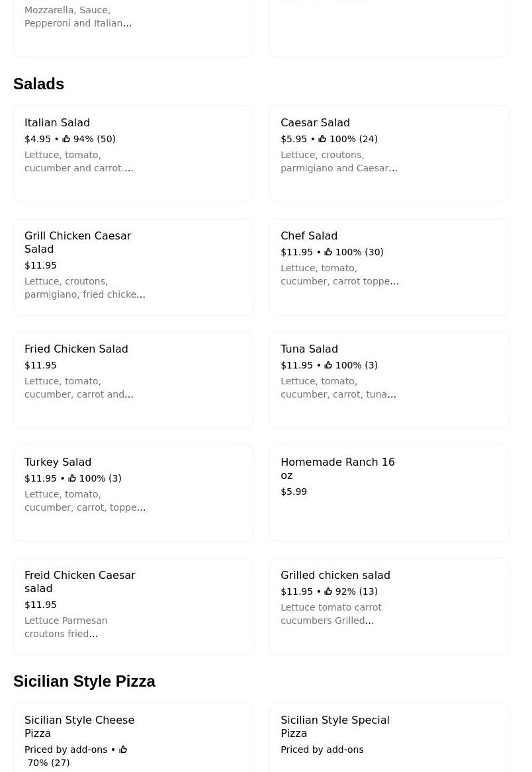Viewport: 532px width, 772px height.
Task: Click the Sicilian Style Pizza heading
Action: (84, 681)
